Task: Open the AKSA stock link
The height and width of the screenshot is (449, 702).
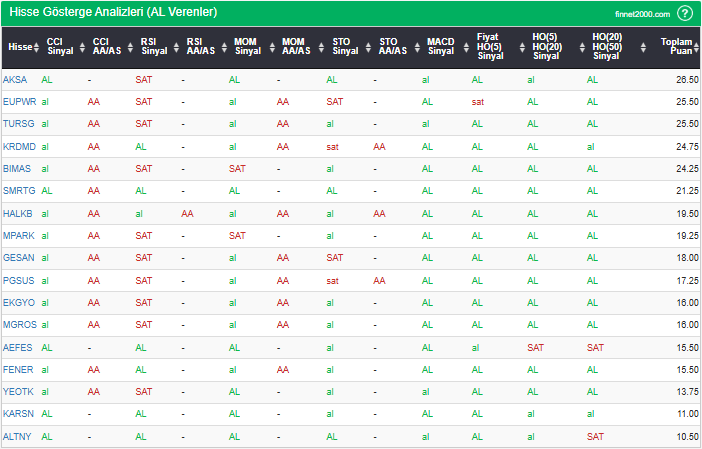Action: click(15, 80)
